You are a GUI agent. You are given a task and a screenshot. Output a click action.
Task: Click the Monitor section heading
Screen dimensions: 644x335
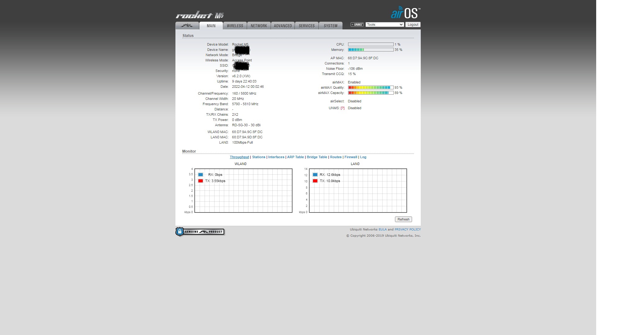tap(189, 151)
